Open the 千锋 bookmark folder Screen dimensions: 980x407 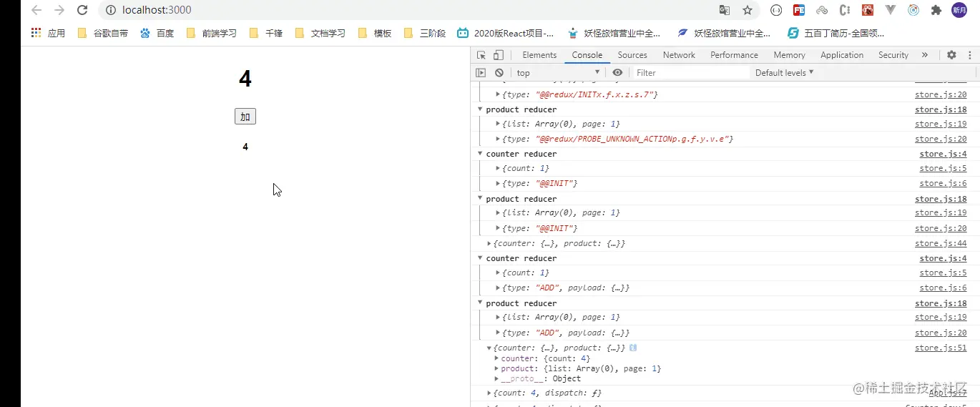(266, 33)
